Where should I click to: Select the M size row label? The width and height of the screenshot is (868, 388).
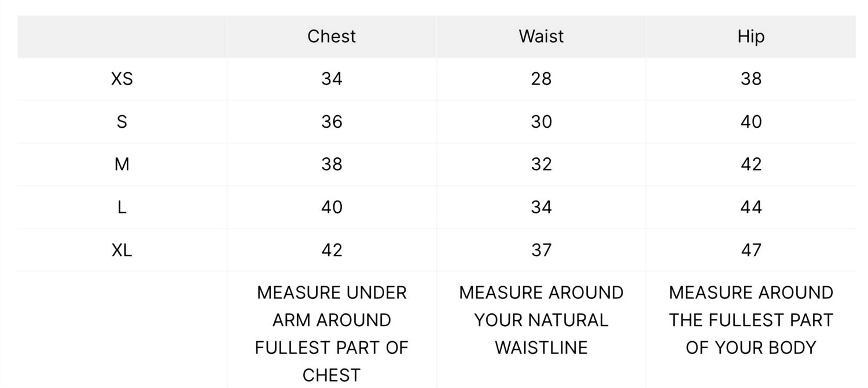pyautogui.click(x=122, y=164)
